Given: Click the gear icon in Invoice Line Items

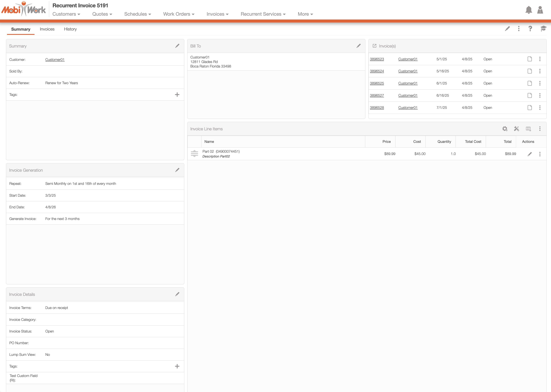Looking at the screenshot, I should [x=505, y=129].
